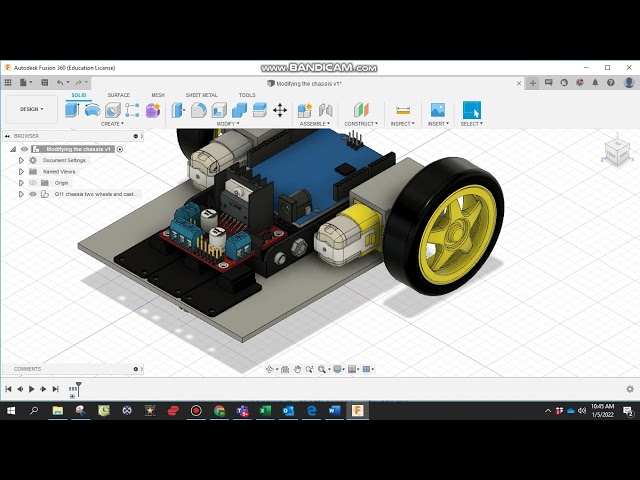Switch to the TOOLS tab

[x=247, y=95]
